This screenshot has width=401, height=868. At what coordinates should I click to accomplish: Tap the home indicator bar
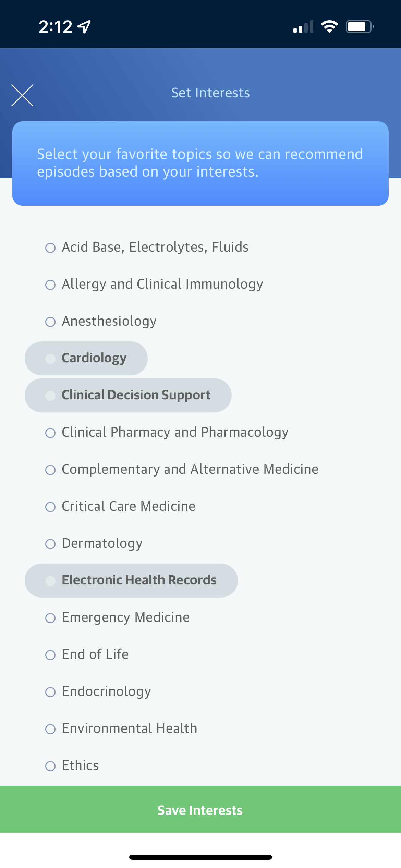(x=200, y=857)
